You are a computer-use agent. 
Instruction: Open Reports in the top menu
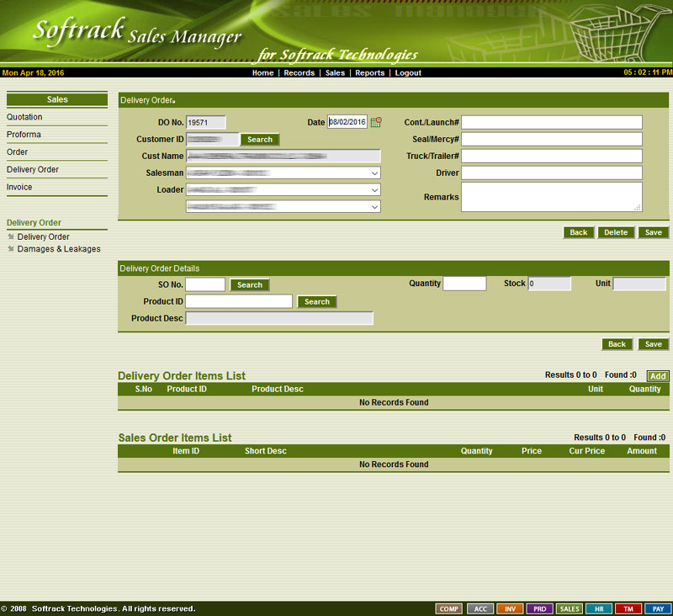pos(369,73)
